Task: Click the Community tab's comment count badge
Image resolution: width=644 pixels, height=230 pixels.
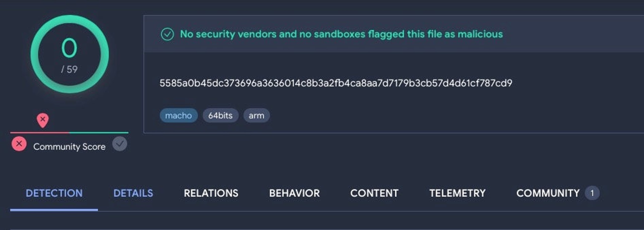Action: [592, 193]
